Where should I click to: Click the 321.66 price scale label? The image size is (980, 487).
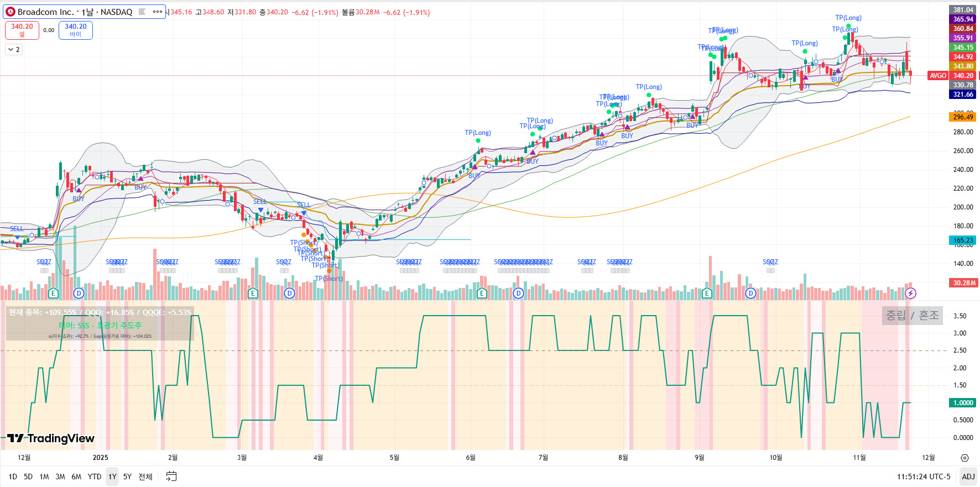[x=963, y=95]
